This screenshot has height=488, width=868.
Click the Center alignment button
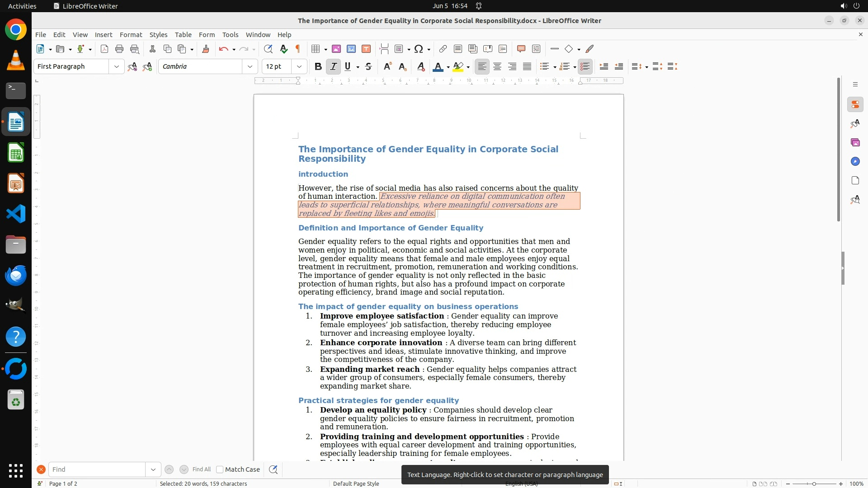tap(497, 66)
